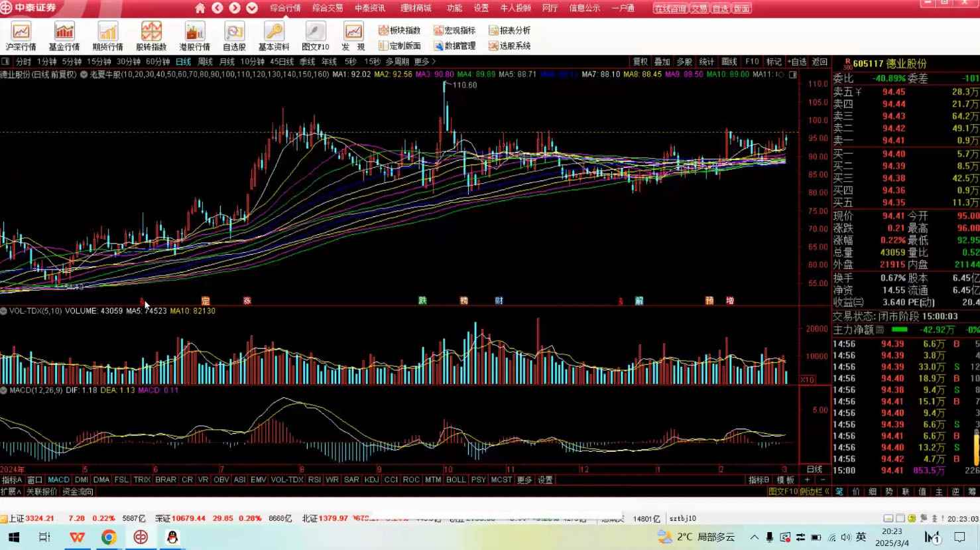Toggle 复权 price adjustment button
The height and width of the screenshot is (550, 980).
click(640, 62)
